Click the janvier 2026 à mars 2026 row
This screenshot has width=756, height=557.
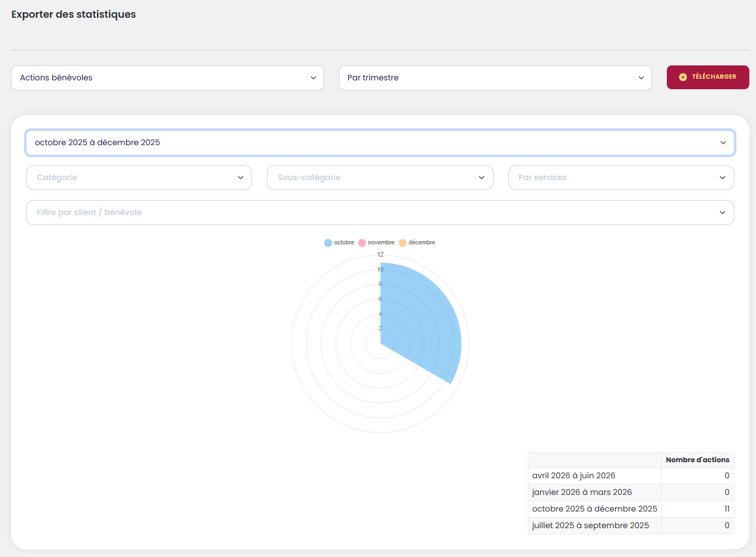[582, 493]
